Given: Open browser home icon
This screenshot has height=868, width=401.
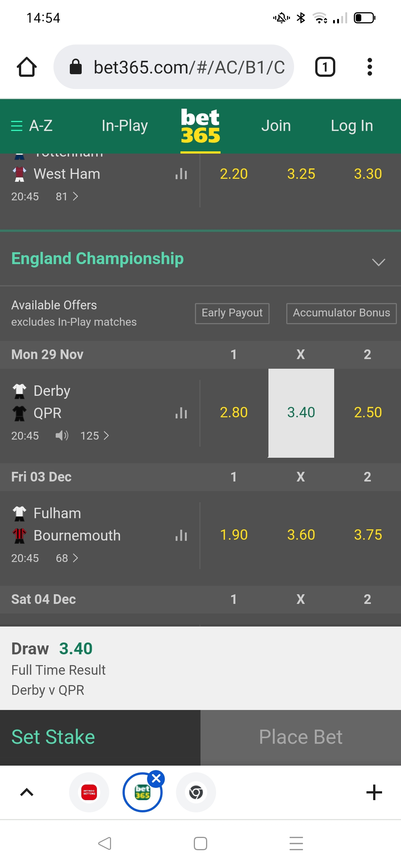Looking at the screenshot, I should (27, 67).
